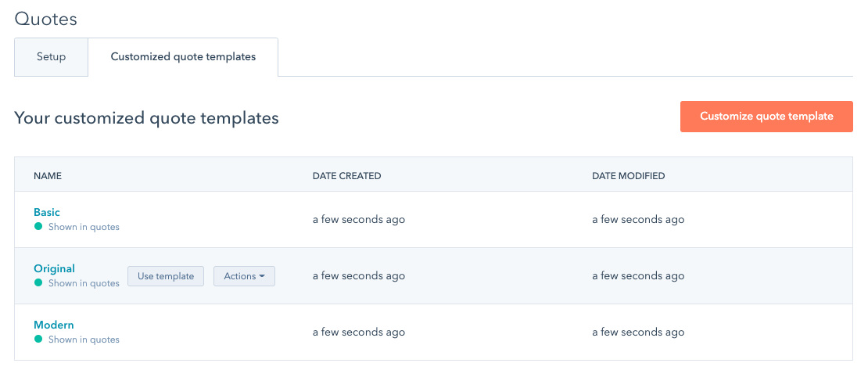Open the Original template link

point(54,268)
